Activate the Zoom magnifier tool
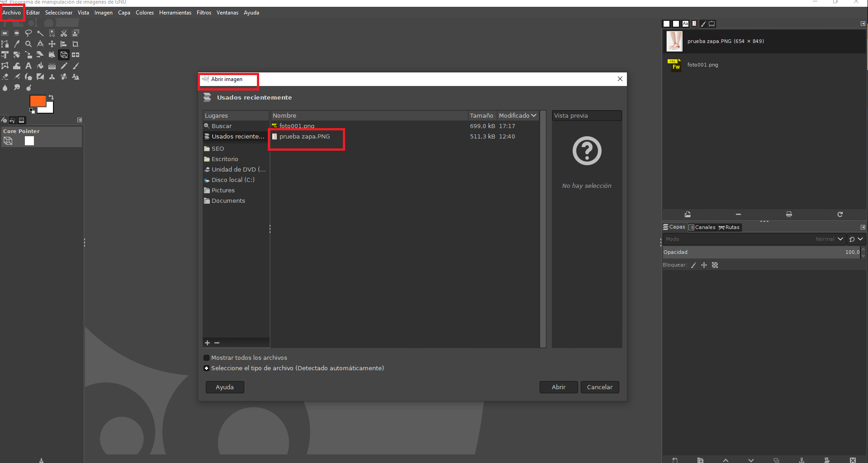Screen dimensions: 868x463 point(28,44)
